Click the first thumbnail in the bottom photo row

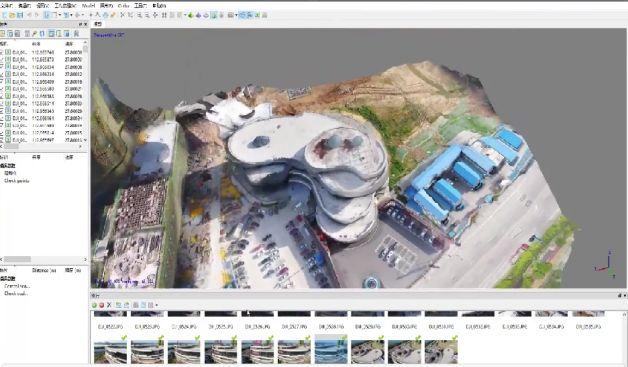tap(111, 351)
